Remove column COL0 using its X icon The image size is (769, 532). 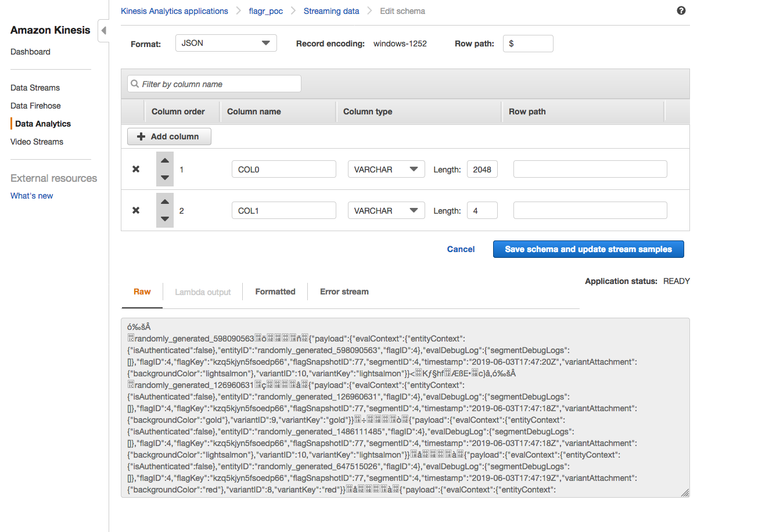coord(136,169)
